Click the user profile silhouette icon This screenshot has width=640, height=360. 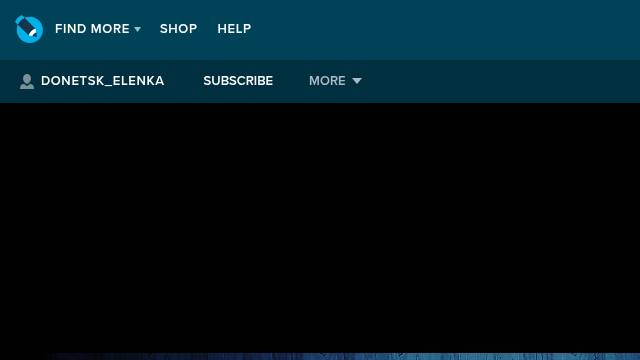click(27, 81)
